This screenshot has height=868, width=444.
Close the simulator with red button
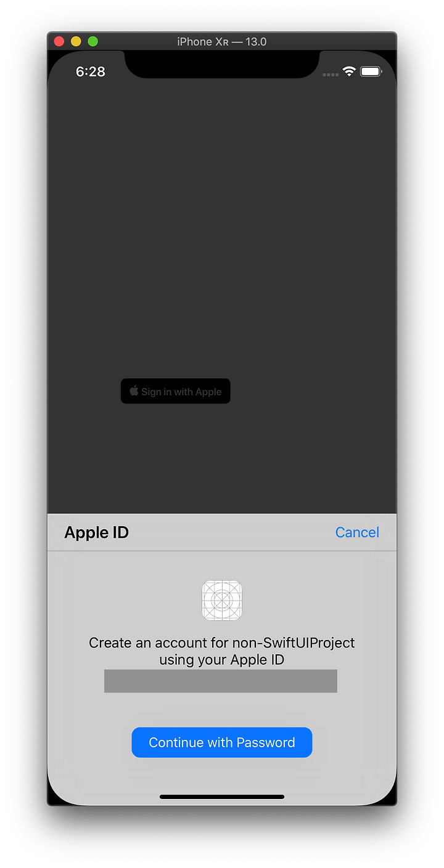(x=59, y=41)
